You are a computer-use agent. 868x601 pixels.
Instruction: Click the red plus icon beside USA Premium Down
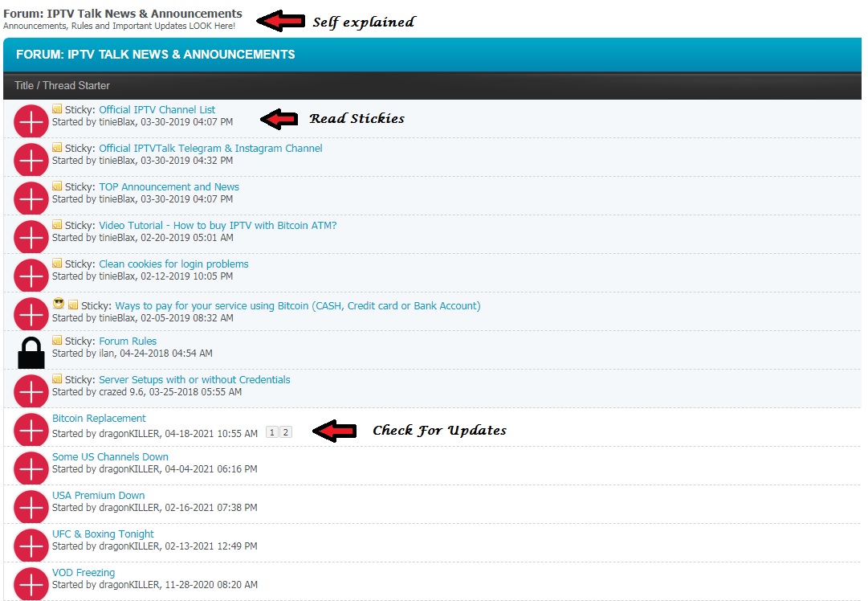(31, 506)
